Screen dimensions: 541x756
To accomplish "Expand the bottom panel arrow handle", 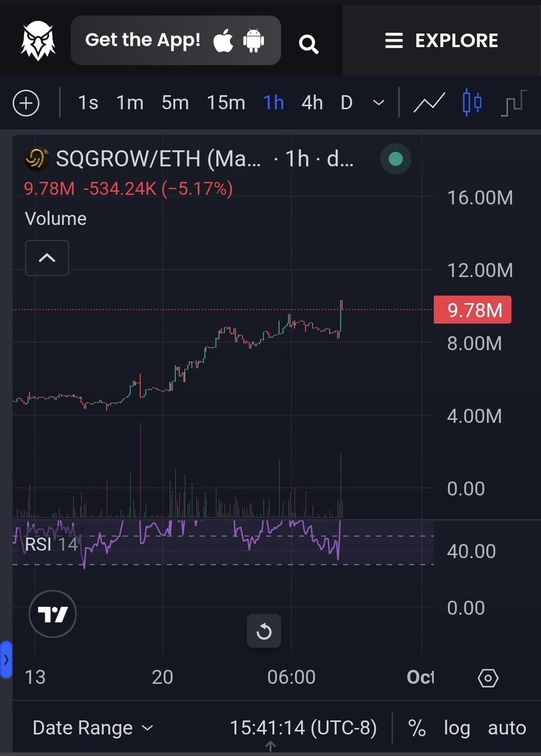I will (x=271, y=747).
